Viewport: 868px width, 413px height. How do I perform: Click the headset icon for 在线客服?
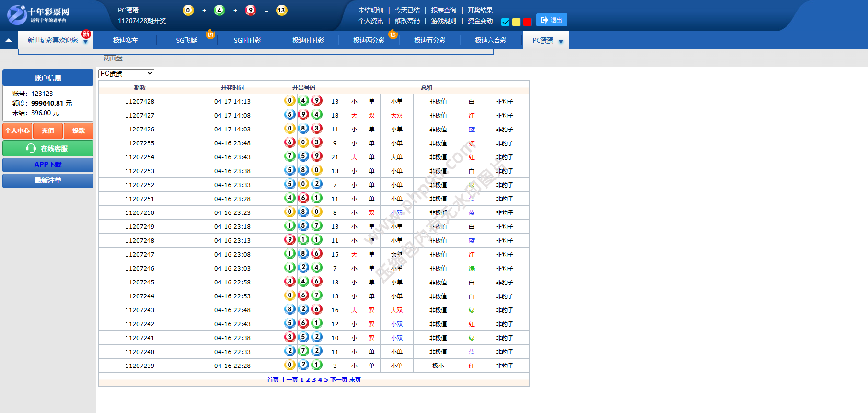[31, 148]
